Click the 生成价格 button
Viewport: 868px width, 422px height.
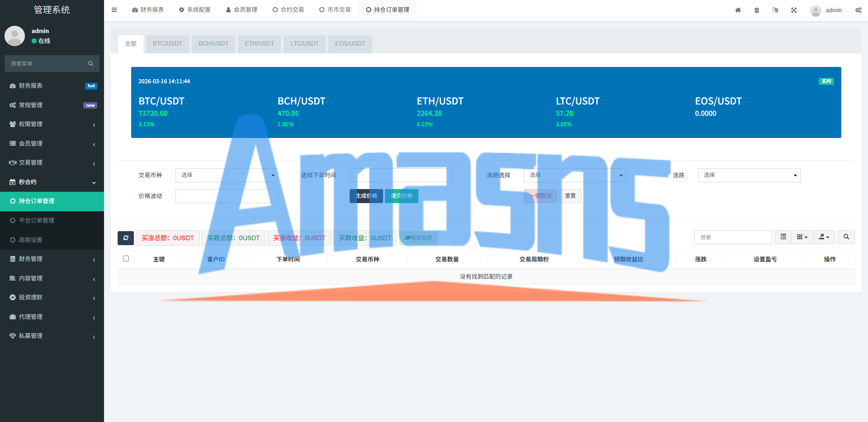pos(366,196)
